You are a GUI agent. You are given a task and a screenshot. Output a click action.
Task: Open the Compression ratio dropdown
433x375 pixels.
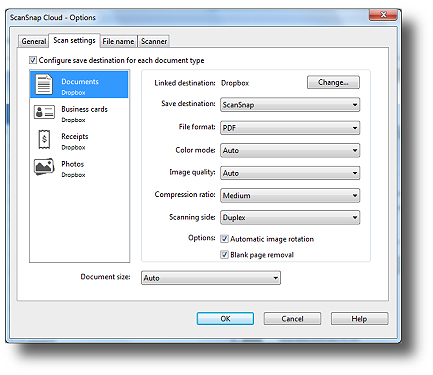(x=290, y=195)
